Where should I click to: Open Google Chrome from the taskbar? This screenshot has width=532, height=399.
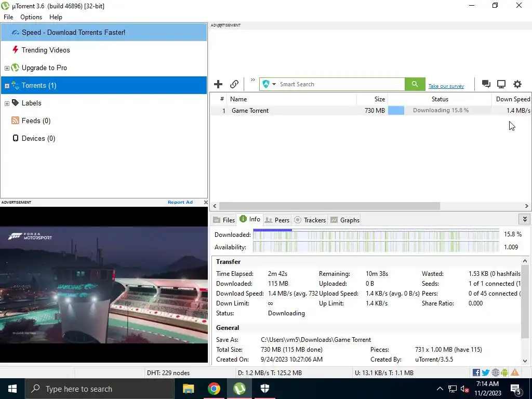pyautogui.click(x=214, y=389)
